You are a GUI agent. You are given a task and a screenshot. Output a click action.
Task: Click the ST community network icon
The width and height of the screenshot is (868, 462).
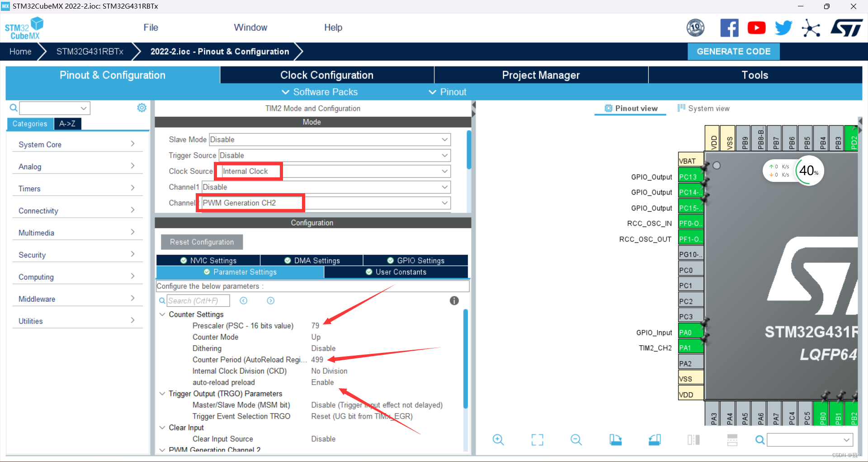811,28
